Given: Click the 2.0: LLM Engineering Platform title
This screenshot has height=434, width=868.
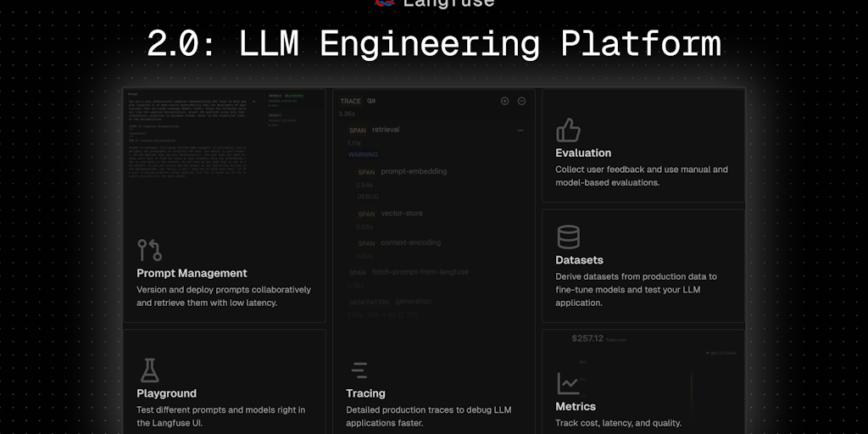Looking at the screenshot, I should pyautogui.click(x=434, y=44).
